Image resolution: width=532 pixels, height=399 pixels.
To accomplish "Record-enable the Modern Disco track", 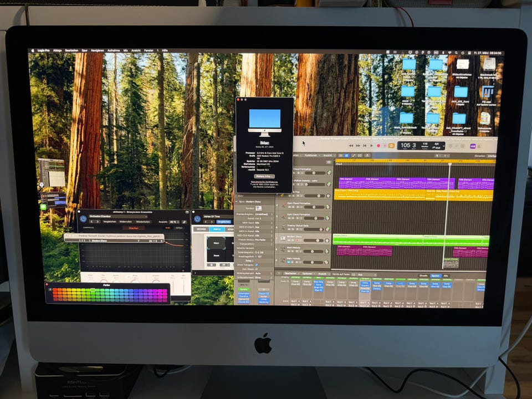I will coord(297,240).
